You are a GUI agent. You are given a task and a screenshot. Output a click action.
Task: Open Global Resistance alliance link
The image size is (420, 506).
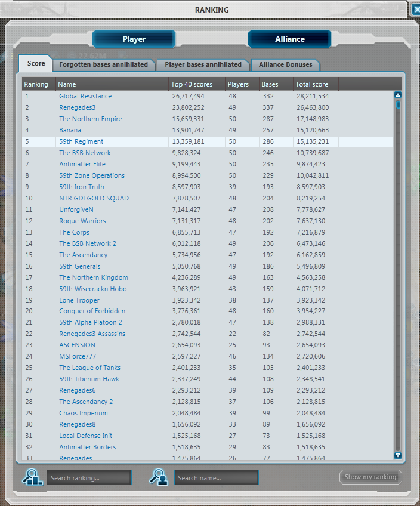(85, 96)
